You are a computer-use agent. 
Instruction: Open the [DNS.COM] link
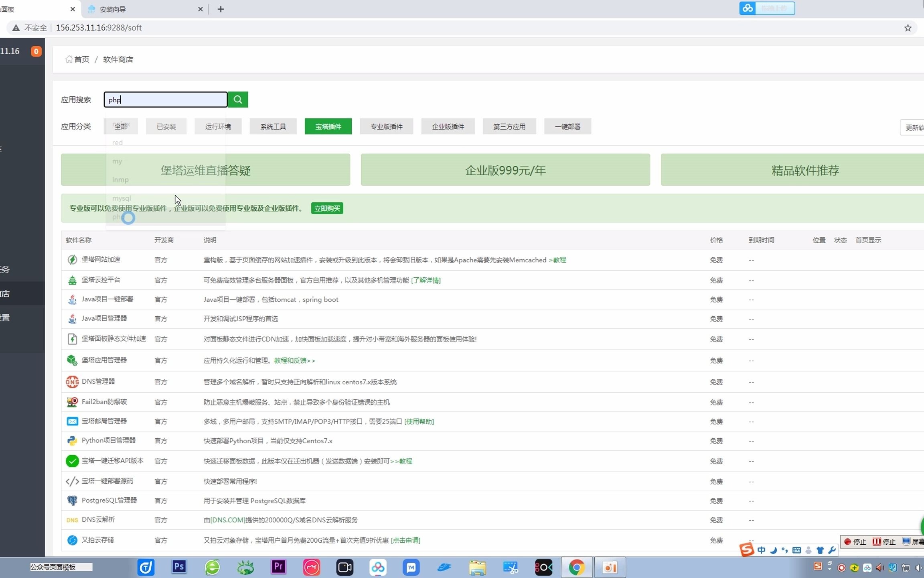227,520
